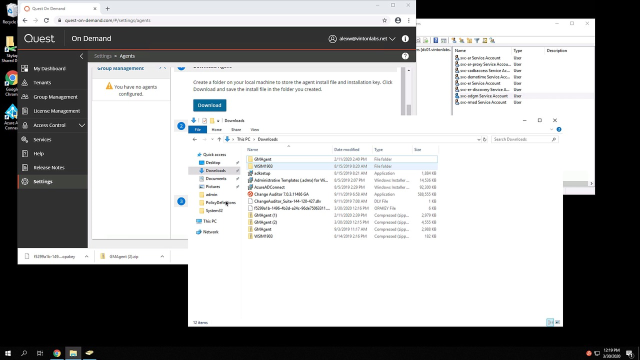
Task: Click Explorer back arrow
Action: coord(195,139)
